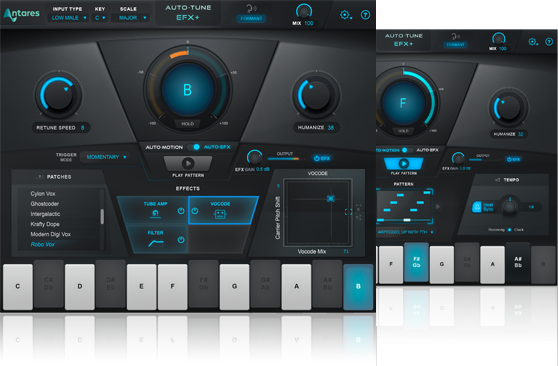This screenshot has width=558, height=366.
Task: Click the cyan bracket icon beside Vocode XY pad
Action: pos(348,212)
